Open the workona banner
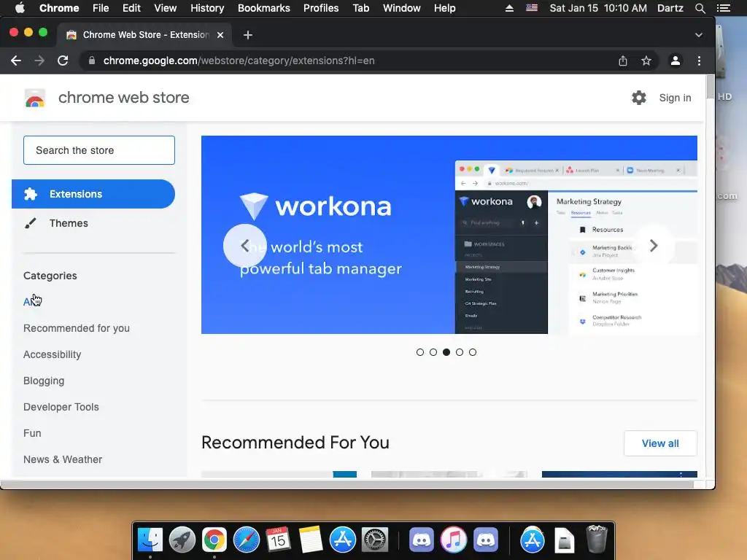The width and height of the screenshot is (747, 560). 449,235
